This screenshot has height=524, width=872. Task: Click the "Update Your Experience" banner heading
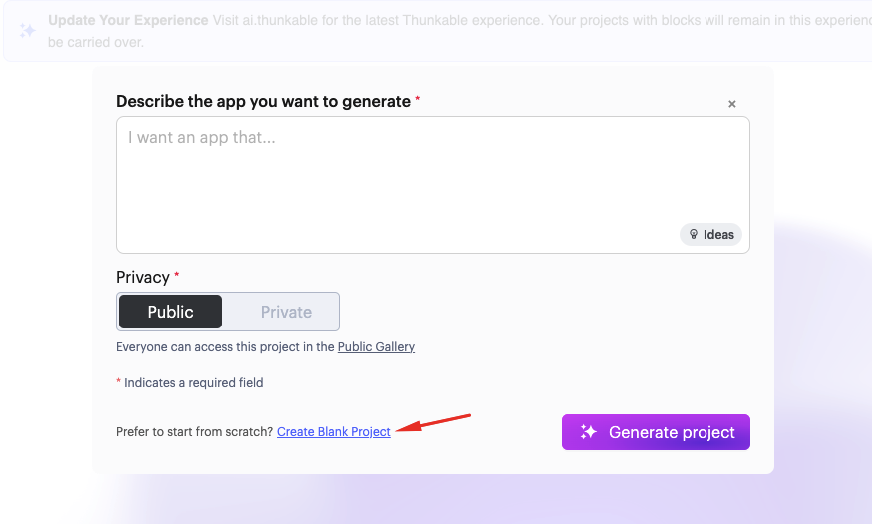coord(128,20)
